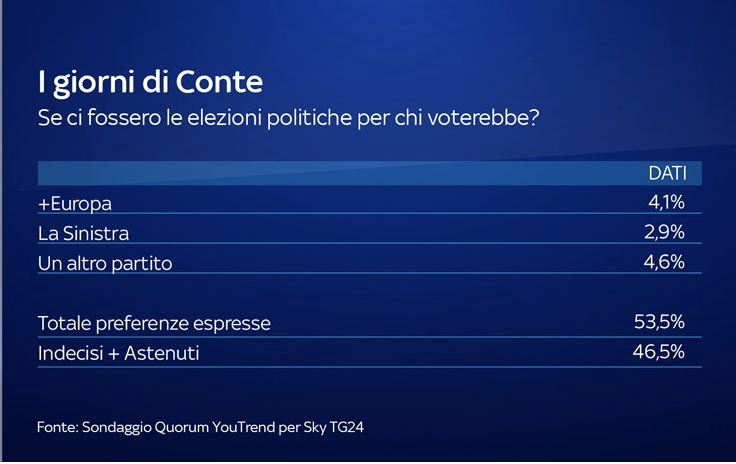Select the "Un altro partito" row label
Viewport: 736px width, 464px height.
(103, 263)
